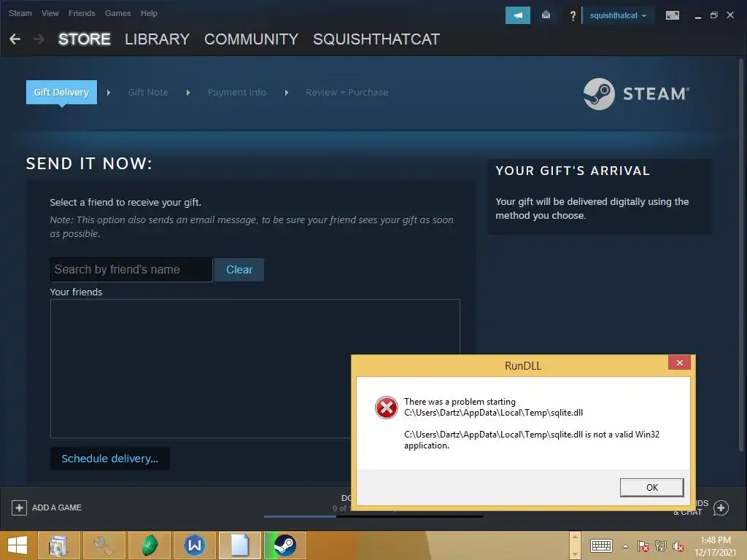The width and height of the screenshot is (747, 560).
Task: Click the Steam logo in checkout header
Action: (x=636, y=94)
